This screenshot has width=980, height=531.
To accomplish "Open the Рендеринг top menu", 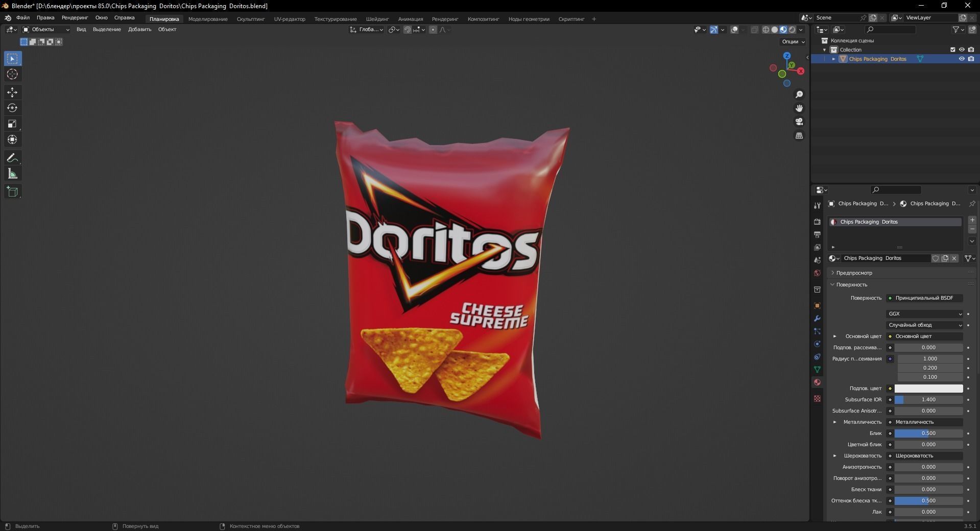I will coord(75,18).
